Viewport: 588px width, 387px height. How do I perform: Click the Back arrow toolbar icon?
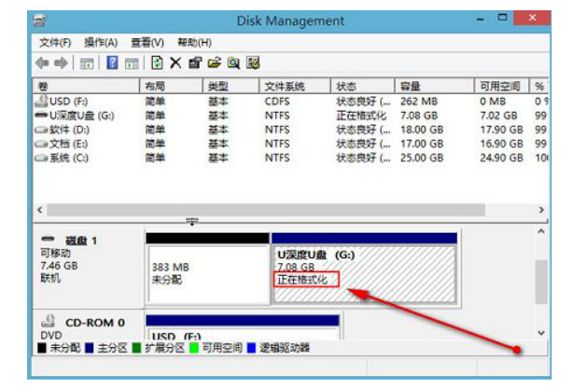(44, 63)
